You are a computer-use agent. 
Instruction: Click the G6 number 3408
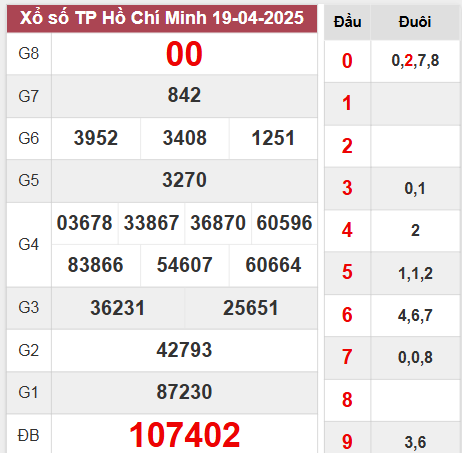pos(184,138)
